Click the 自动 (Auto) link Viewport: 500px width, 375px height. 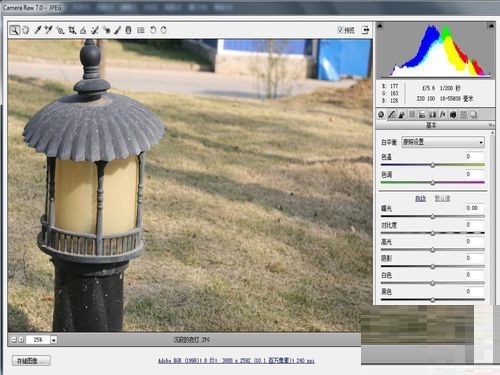coord(420,199)
